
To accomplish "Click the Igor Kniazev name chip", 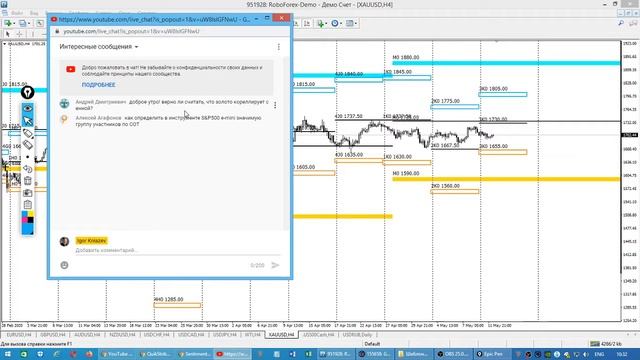I will point(91,241).
